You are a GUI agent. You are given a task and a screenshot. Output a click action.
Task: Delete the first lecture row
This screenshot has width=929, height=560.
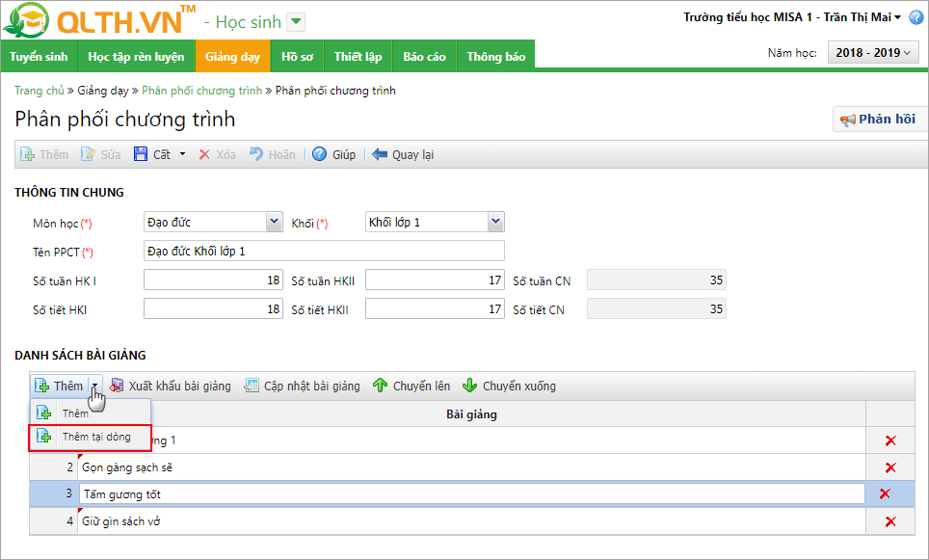(889, 440)
